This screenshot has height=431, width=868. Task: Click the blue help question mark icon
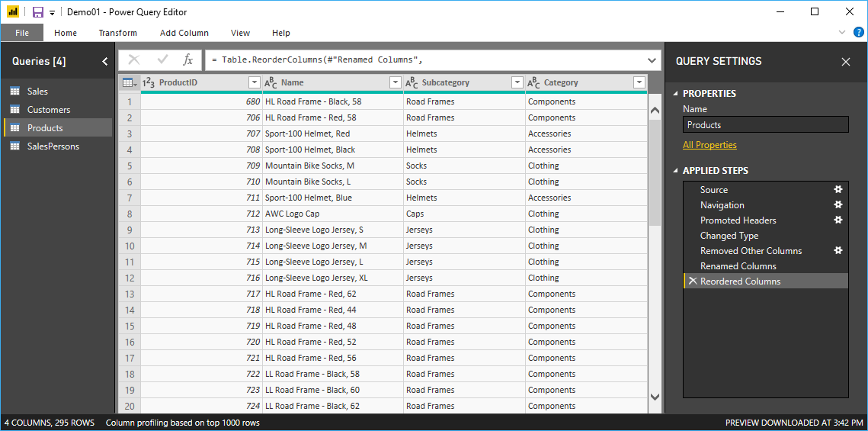(x=858, y=32)
